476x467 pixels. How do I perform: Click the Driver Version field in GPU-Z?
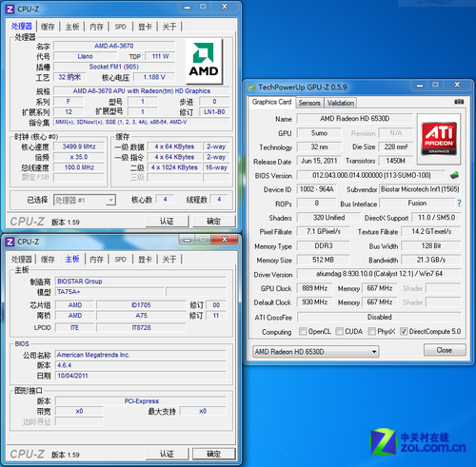379,274
